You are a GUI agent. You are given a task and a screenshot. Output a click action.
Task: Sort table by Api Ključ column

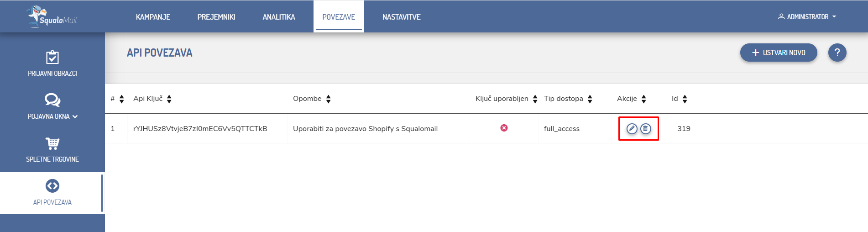coord(169,99)
